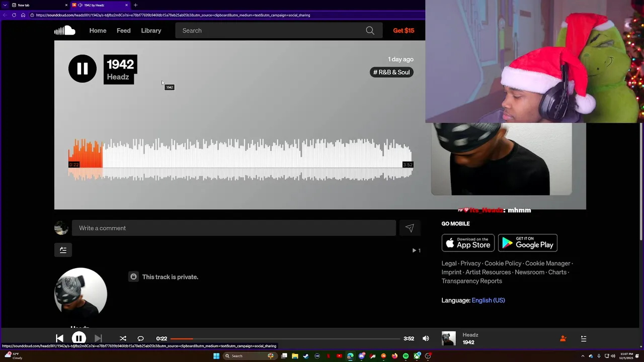Viewport: 644px width, 362px height.
Task: Open the Home page
Action: tap(98, 31)
